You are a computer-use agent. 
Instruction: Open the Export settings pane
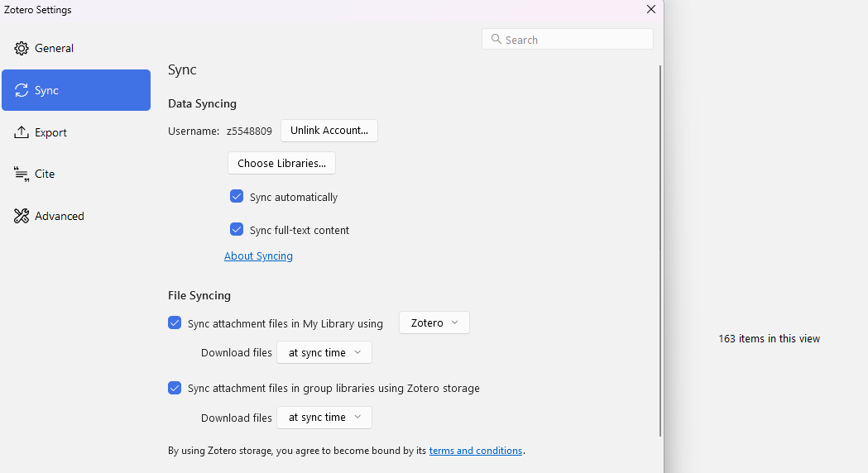(76, 132)
